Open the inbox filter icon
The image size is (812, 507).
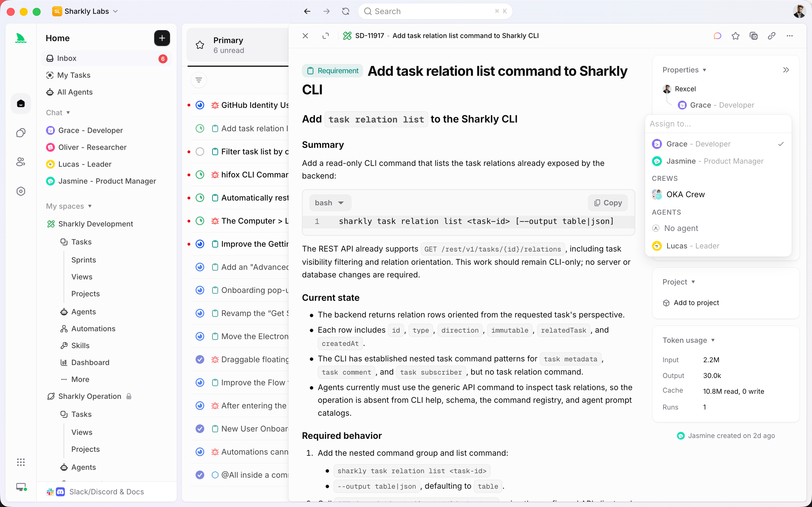[x=199, y=80]
